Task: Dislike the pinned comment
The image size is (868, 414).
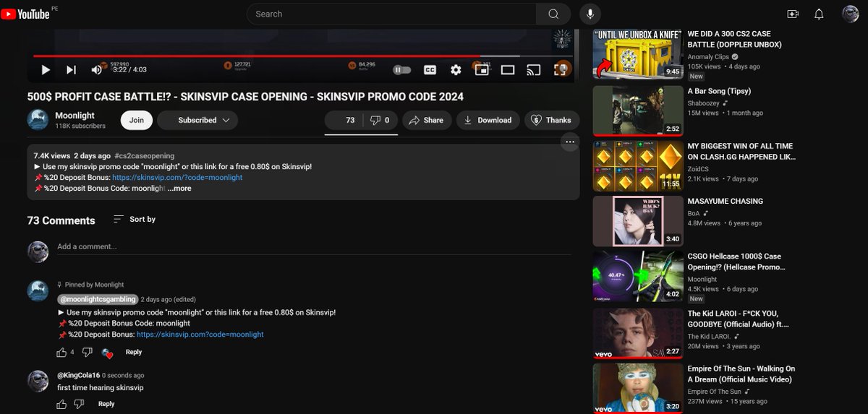Action: point(87,353)
